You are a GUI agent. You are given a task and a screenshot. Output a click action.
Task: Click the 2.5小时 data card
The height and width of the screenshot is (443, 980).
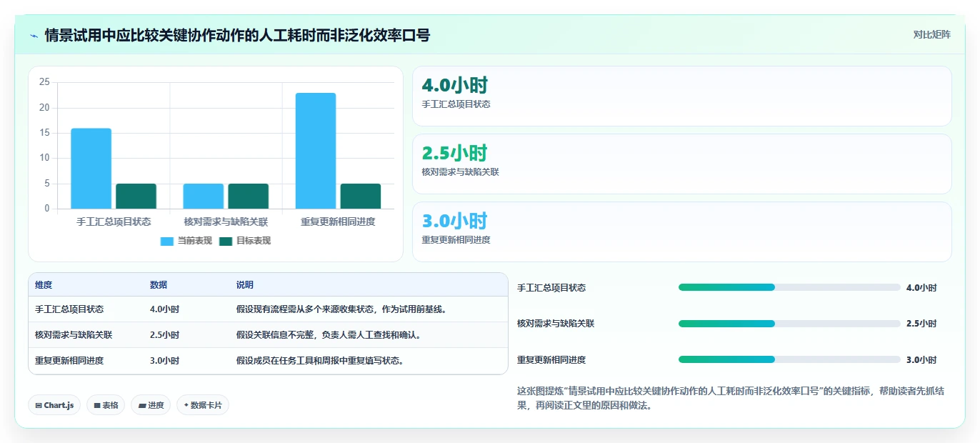(x=682, y=164)
